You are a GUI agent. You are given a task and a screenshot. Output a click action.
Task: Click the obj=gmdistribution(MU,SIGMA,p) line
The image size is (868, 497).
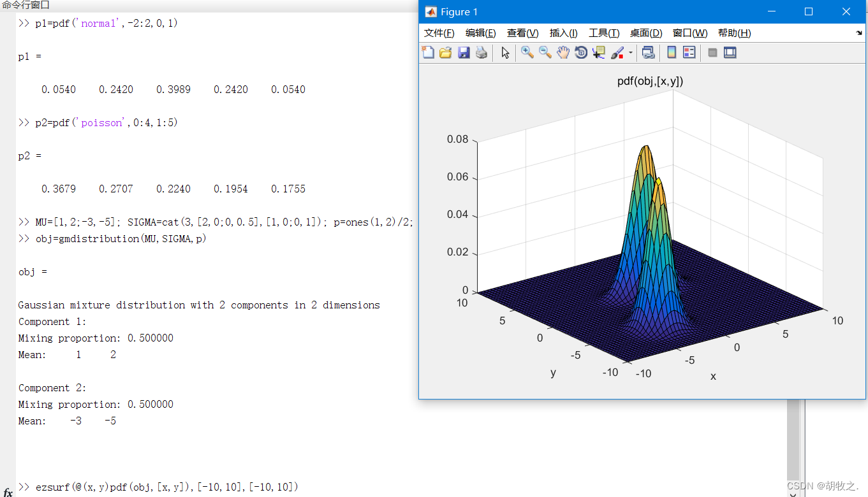[x=112, y=239]
